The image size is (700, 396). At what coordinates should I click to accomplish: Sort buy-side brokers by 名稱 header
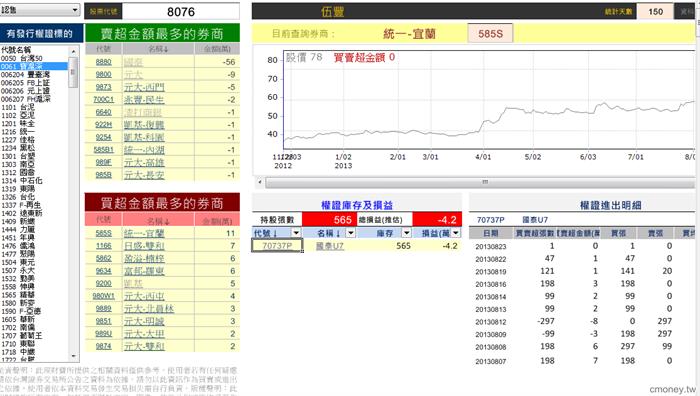click(x=158, y=221)
